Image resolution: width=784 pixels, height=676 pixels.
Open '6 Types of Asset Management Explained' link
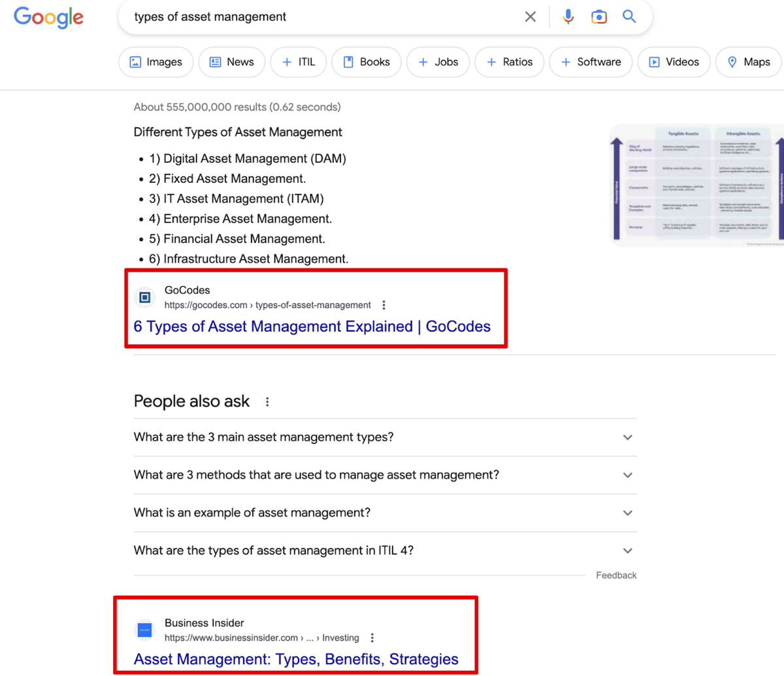[312, 327]
